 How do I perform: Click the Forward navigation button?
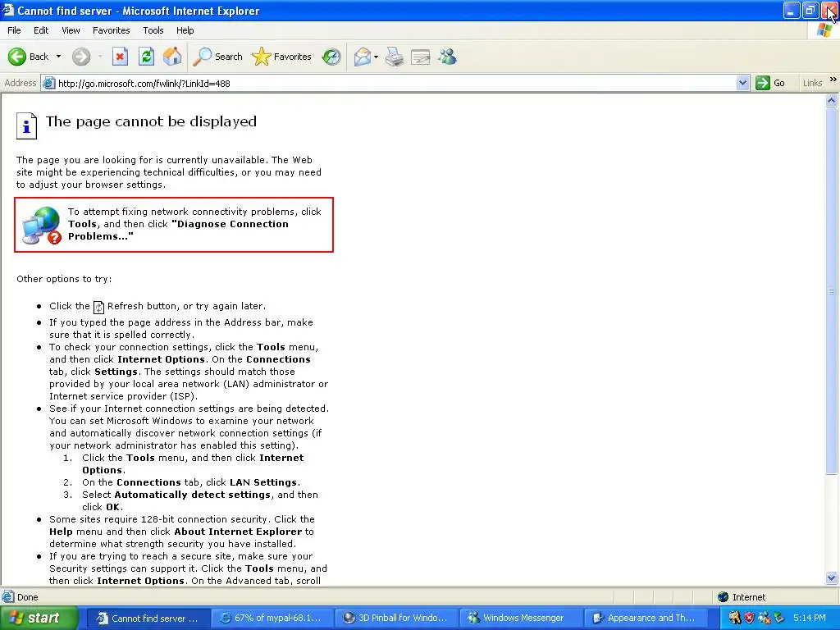tap(81, 57)
